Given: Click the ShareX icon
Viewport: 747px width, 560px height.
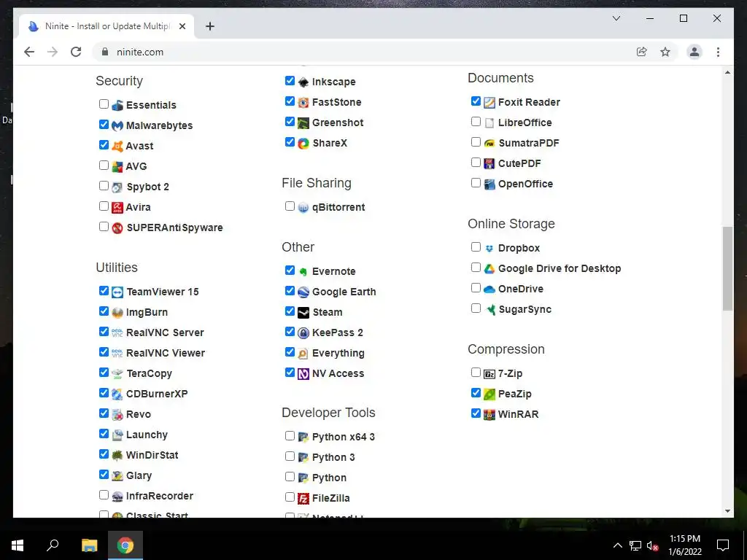Looking at the screenshot, I should pyautogui.click(x=303, y=144).
